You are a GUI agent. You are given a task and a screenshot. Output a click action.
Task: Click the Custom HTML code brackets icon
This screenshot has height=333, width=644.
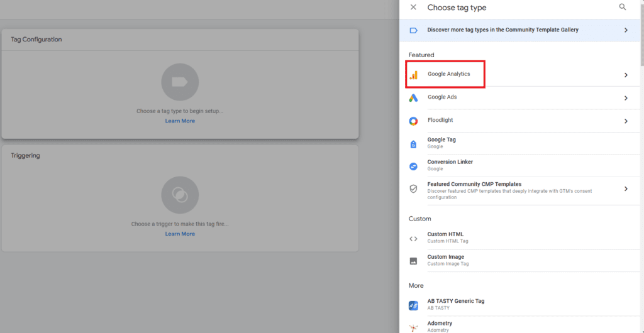click(x=414, y=239)
